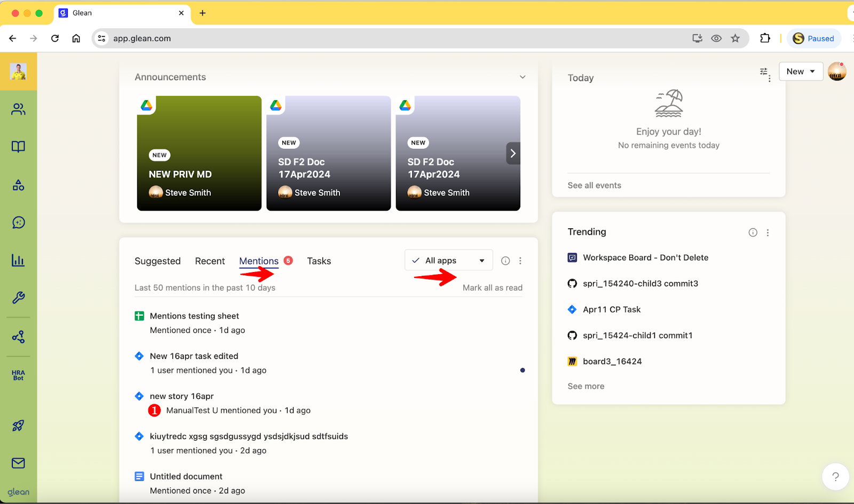854x504 pixels.
Task: Open the See all events link
Action: point(594,186)
